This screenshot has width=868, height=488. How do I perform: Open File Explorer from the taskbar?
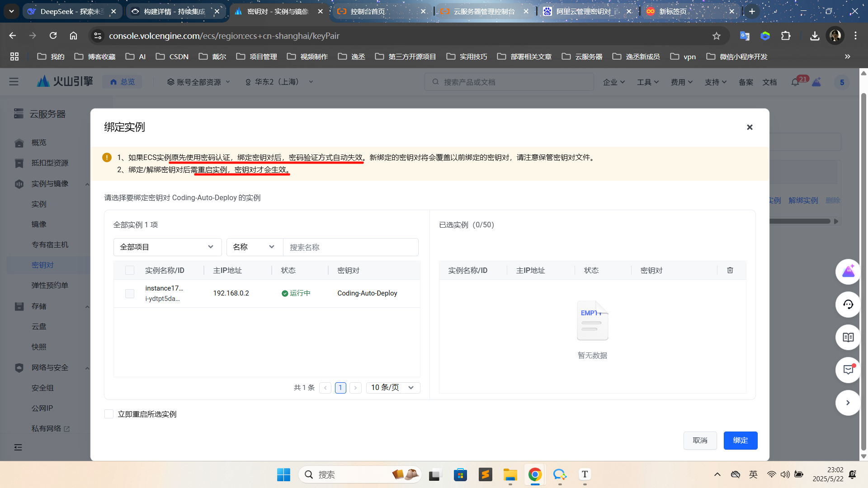coord(510,474)
